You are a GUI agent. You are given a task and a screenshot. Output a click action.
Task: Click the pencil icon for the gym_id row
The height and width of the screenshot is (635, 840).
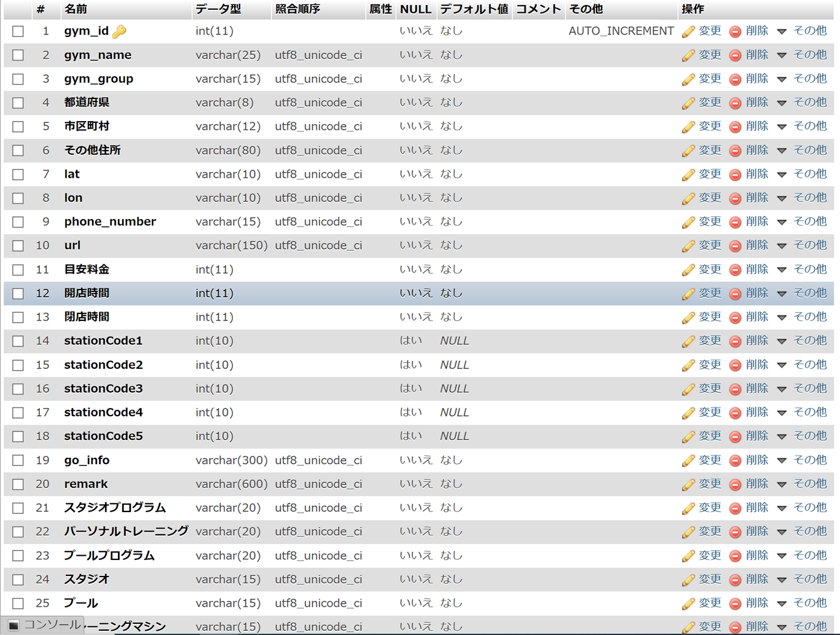(x=688, y=31)
